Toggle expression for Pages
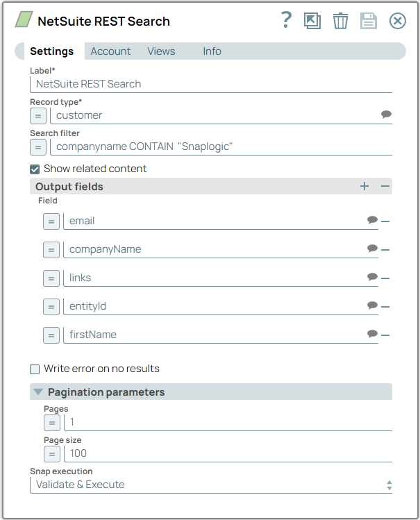Image resolution: width=420 pixels, height=520 pixels. coord(52,423)
